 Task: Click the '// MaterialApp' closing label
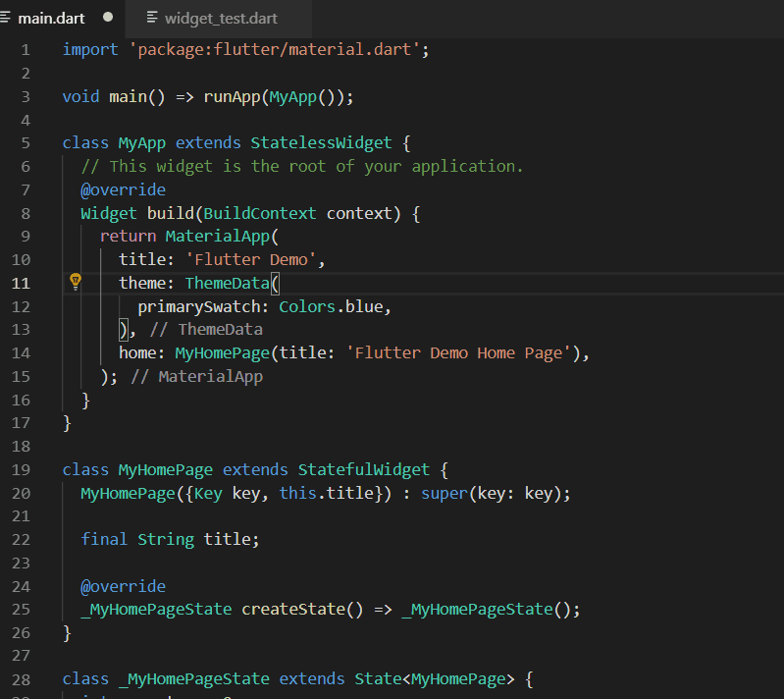[196, 377]
